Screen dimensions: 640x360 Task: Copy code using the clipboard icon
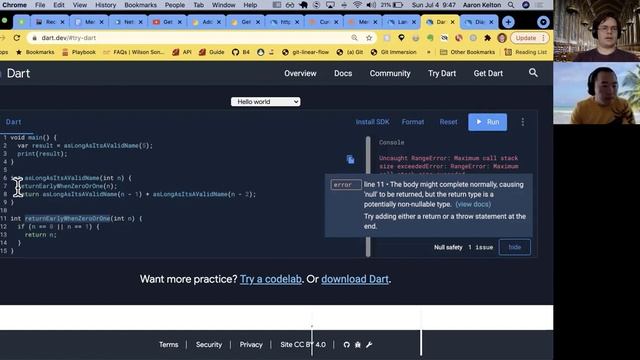[x=350, y=160]
